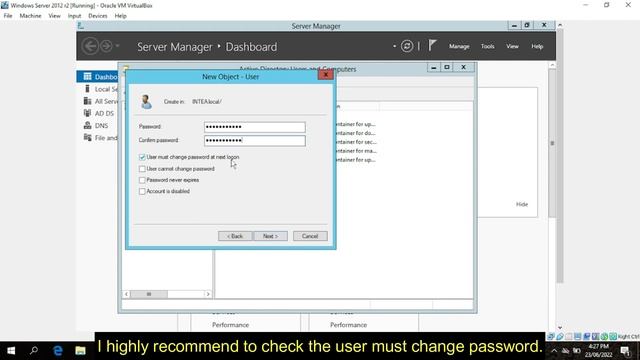
Task: Click the Server Manager back arrow
Action: (x=91, y=46)
